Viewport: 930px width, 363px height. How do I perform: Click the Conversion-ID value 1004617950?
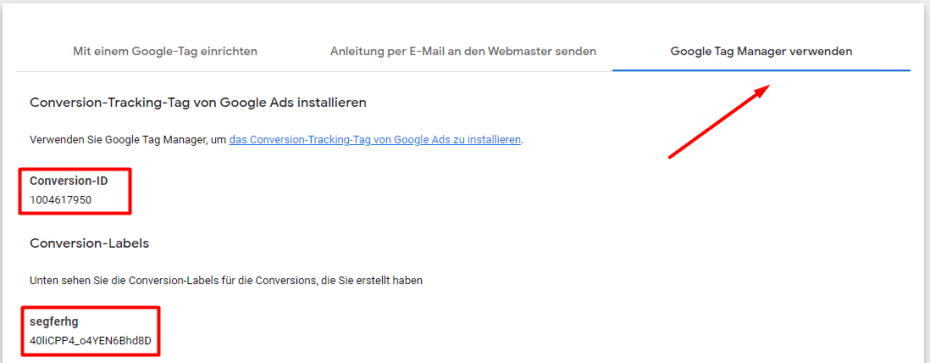click(60, 200)
